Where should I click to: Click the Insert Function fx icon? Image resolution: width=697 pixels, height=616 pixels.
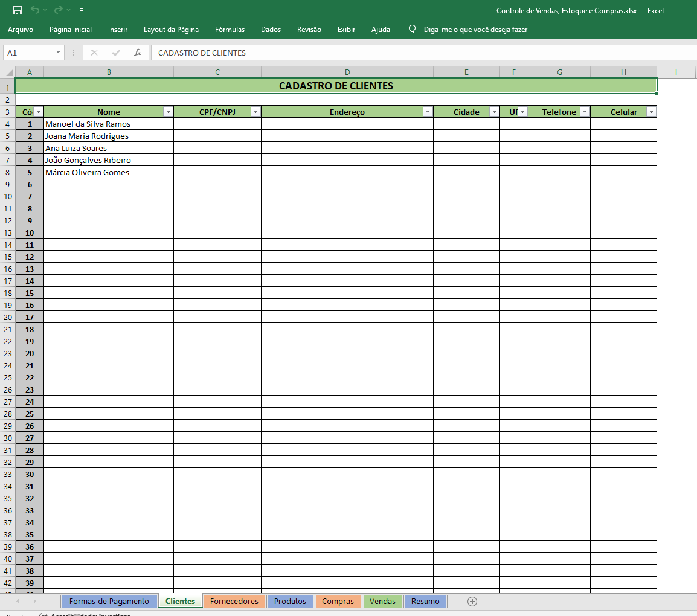click(138, 53)
